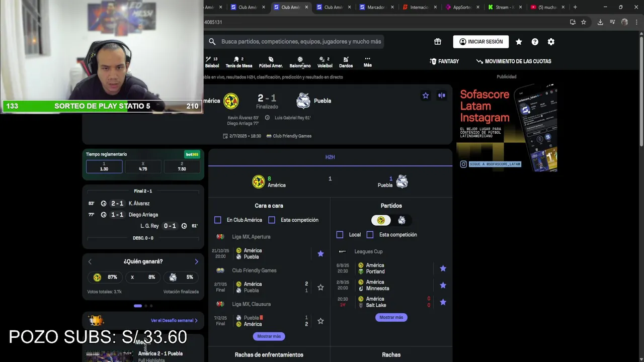Open browser media control icon

click(x=612, y=22)
